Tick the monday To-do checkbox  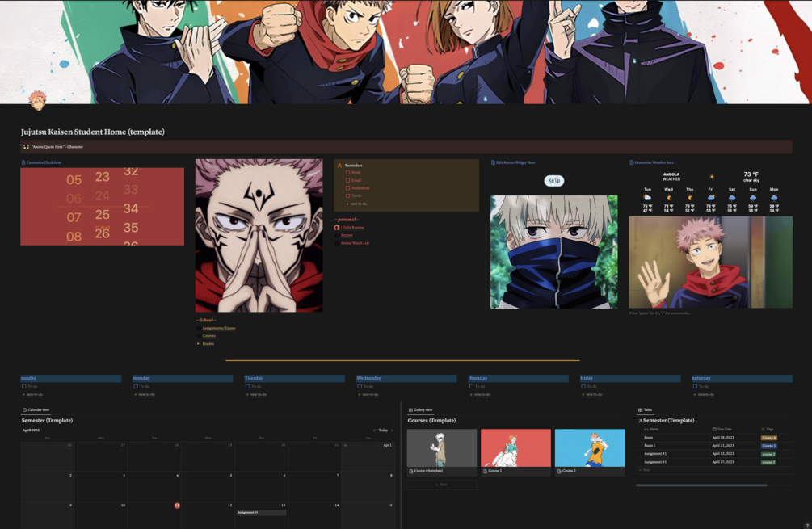136,386
